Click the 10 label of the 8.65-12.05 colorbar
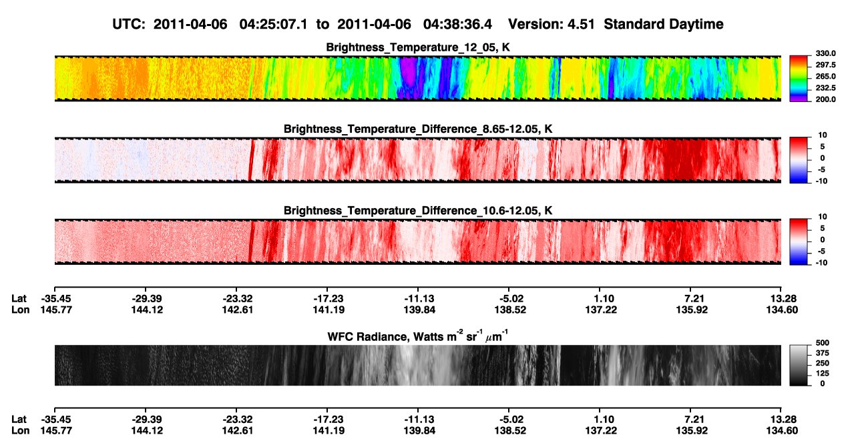This screenshot has width=868, height=445. coord(823,135)
